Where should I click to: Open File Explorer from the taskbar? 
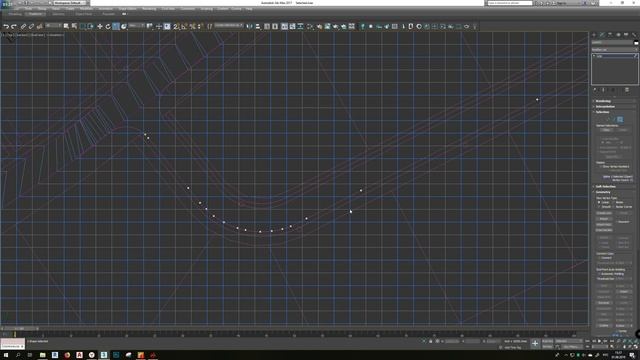click(x=42, y=355)
